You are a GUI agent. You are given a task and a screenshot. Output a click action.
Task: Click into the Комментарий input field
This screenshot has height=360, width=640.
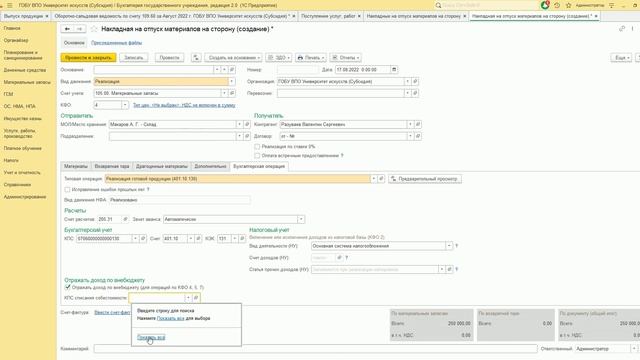coord(315,349)
